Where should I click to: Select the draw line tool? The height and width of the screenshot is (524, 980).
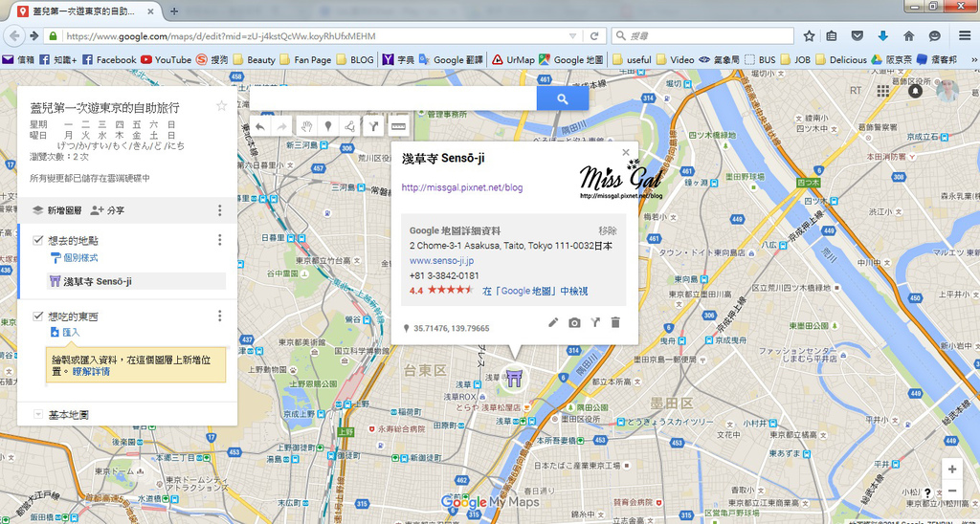pyautogui.click(x=350, y=127)
